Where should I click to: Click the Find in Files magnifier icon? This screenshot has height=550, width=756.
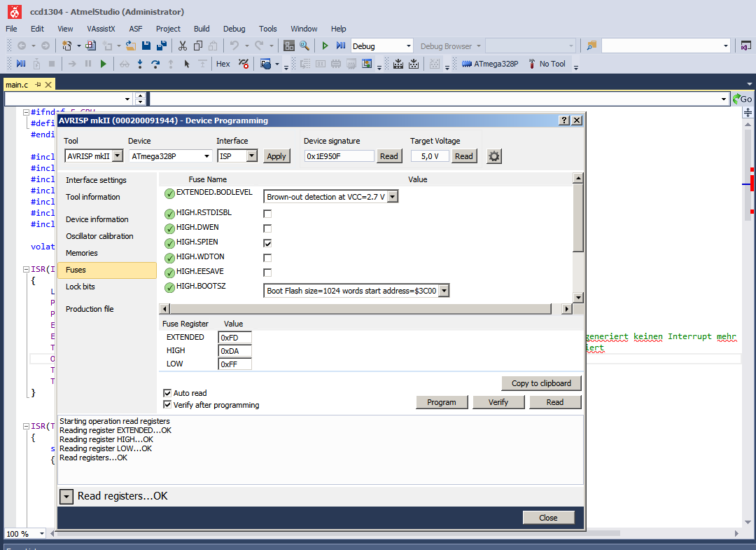pos(304,46)
